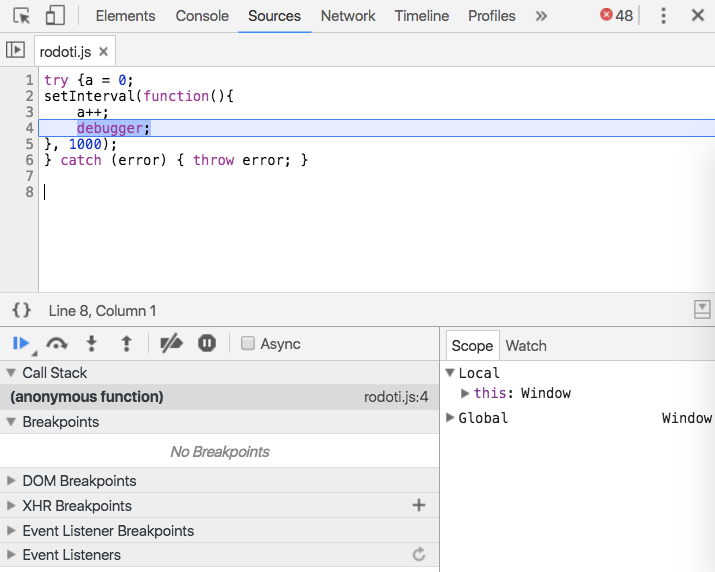
Task: Click the Line 8, Column 1 status text
Action: click(x=102, y=311)
